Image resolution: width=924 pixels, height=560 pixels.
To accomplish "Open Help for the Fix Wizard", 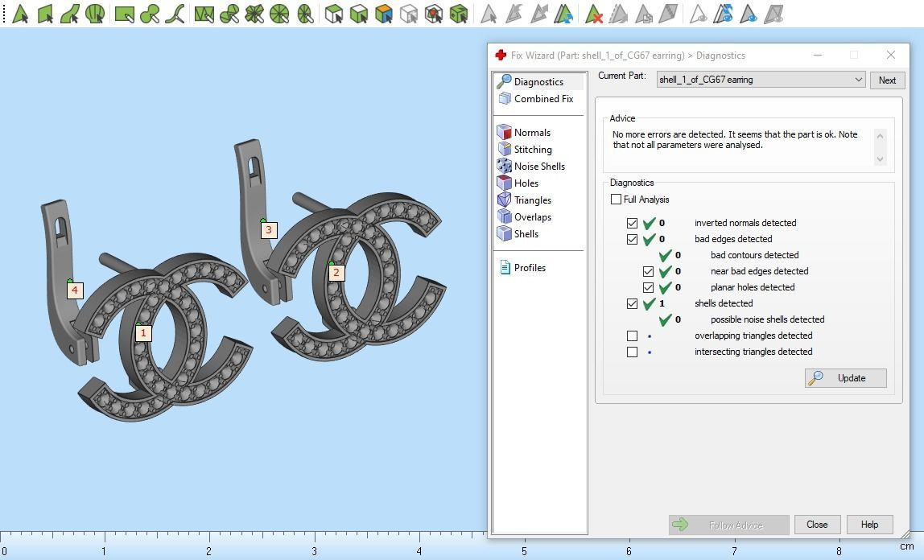I will pos(870,525).
